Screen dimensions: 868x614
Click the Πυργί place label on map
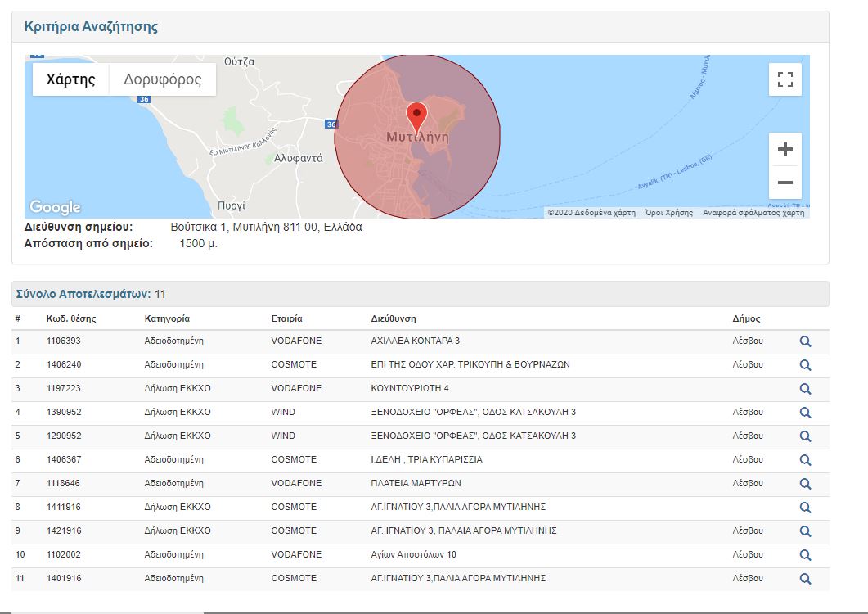pyautogui.click(x=232, y=205)
